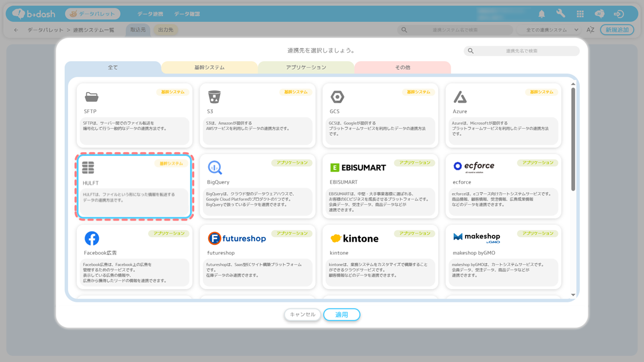Click the HULFT card name
The width and height of the screenshot is (644, 362).
coord(90,183)
